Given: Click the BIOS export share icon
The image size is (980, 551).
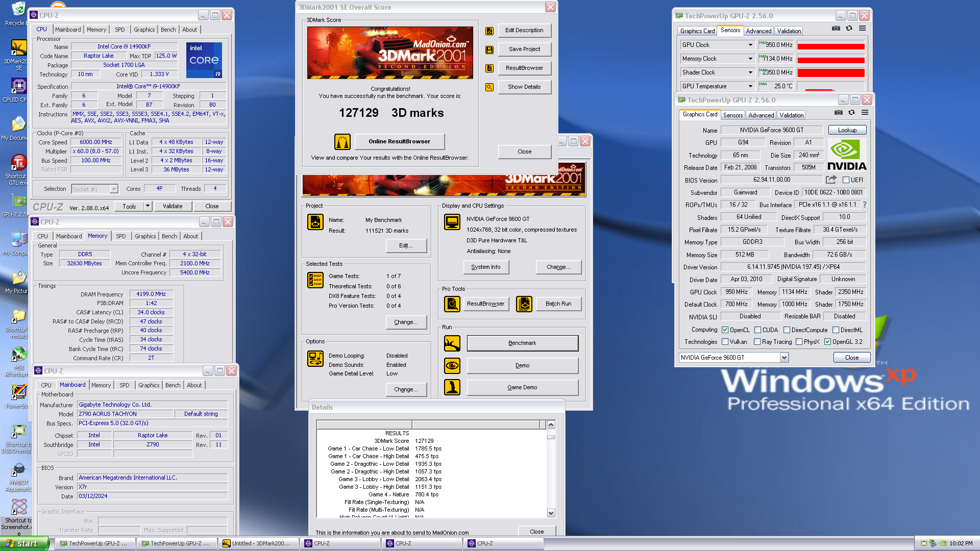Looking at the screenshot, I should point(831,180).
